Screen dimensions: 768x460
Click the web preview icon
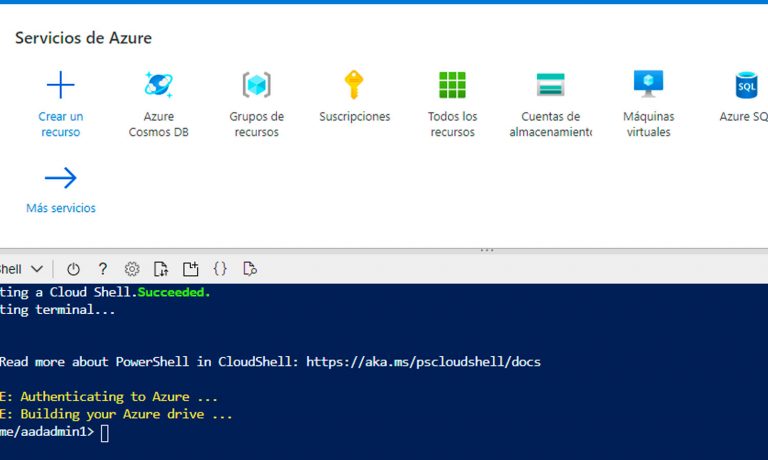point(250,269)
